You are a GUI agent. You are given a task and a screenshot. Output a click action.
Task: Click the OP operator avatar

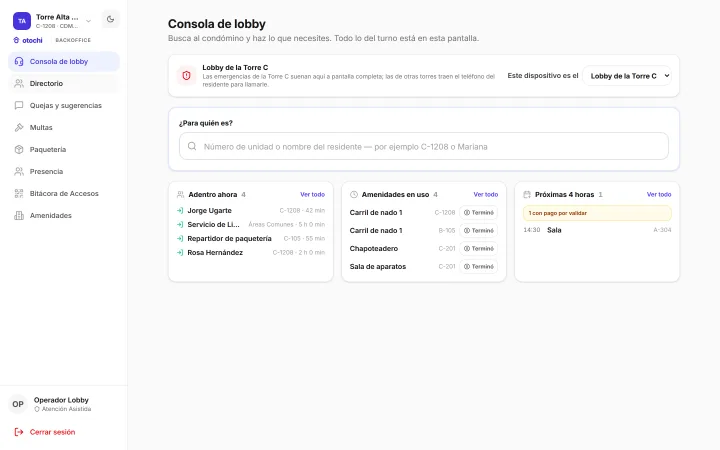point(18,404)
